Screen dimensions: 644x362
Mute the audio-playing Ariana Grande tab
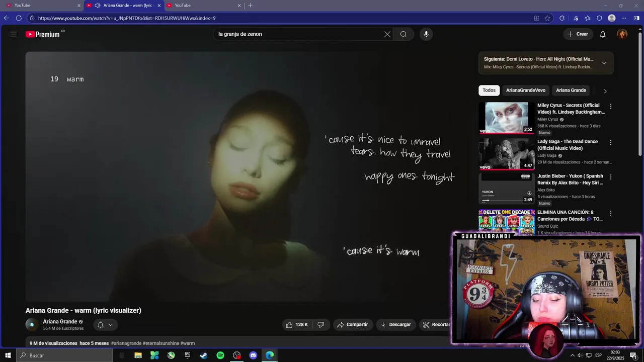coord(97,6)
